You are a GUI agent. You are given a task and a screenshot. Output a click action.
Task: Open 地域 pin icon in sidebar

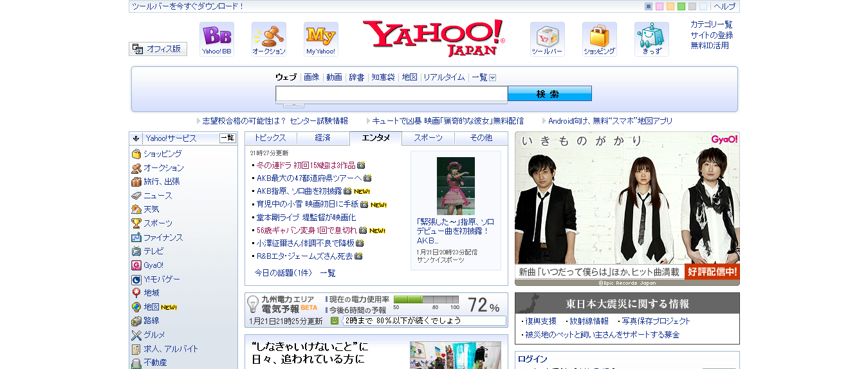pyautogui.click(x=136, y=293)
